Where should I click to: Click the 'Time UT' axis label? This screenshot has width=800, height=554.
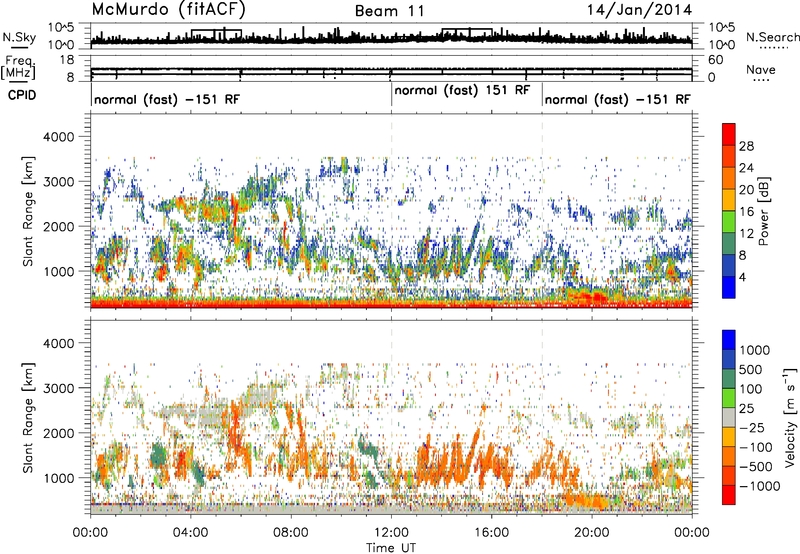(x=391, y=548)
